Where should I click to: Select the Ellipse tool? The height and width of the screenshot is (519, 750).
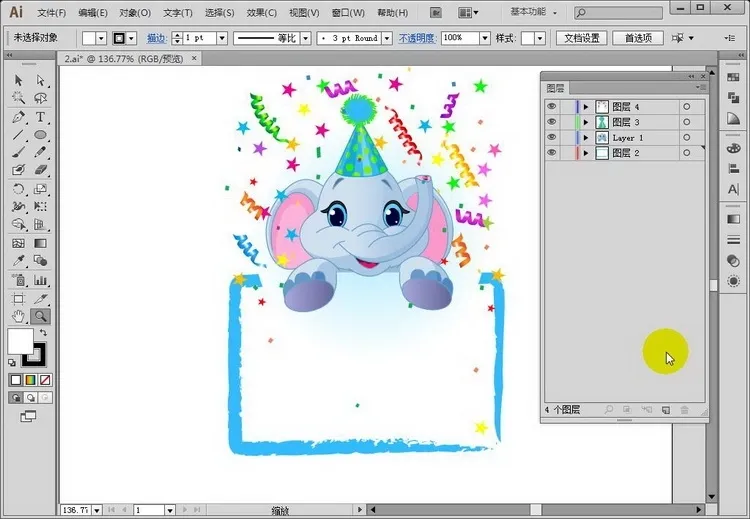(41, 135)
